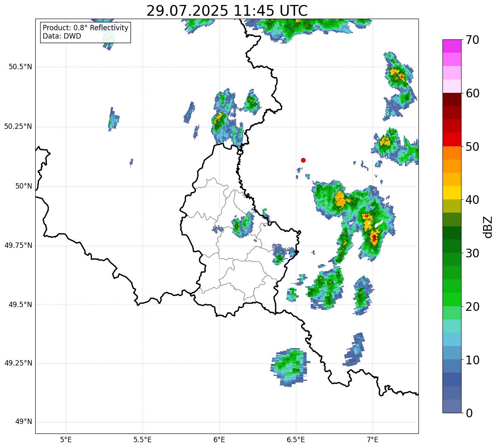Click the 49.5°N latitude label
Image resolution: width=498 pixels, height=448 pixels.
click(20, 305)
